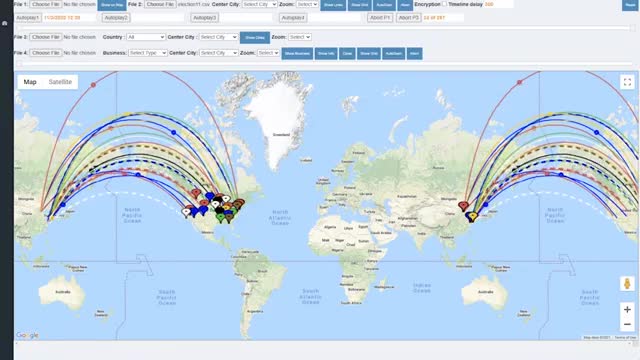
Task: Select the Map view tab
Action: [x=30, y=82]
